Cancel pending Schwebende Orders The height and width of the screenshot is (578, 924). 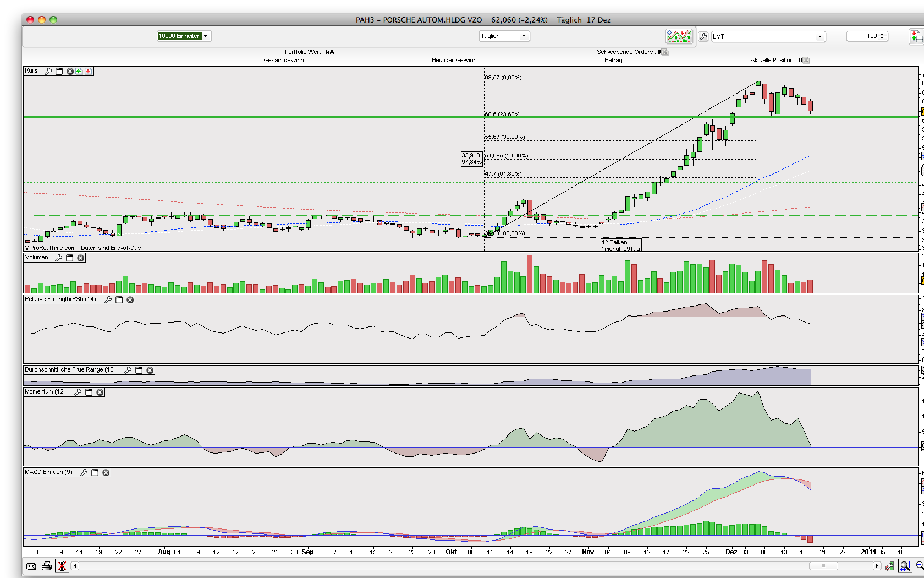click(665, 52)
